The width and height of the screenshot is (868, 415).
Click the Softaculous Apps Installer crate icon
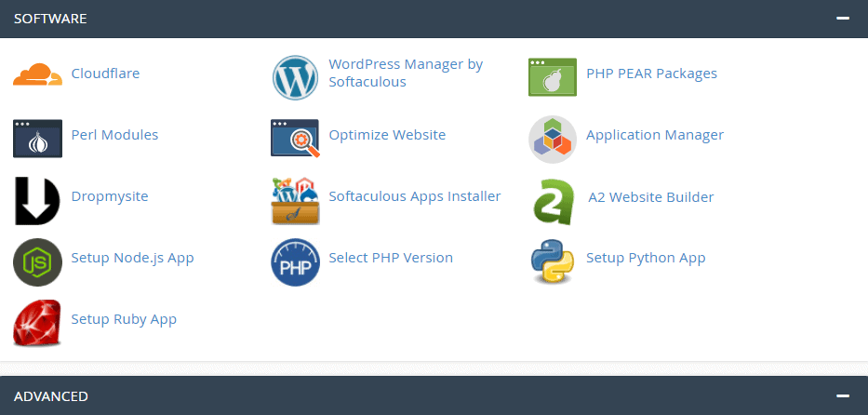(x=295, y=201)
